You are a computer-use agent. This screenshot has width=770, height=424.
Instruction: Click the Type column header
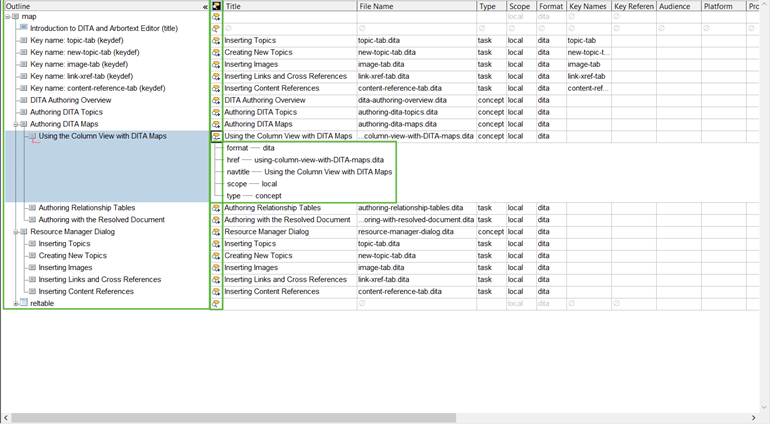[491, 6]
